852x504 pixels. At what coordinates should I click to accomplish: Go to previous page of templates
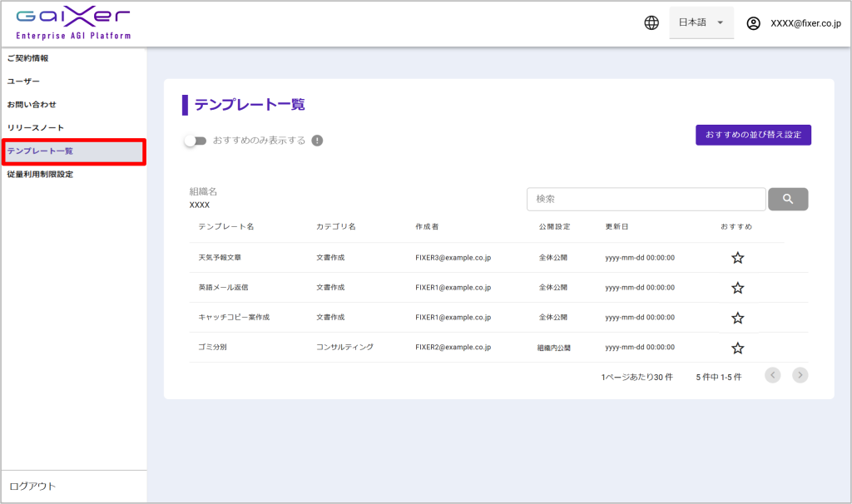point(773,375)
